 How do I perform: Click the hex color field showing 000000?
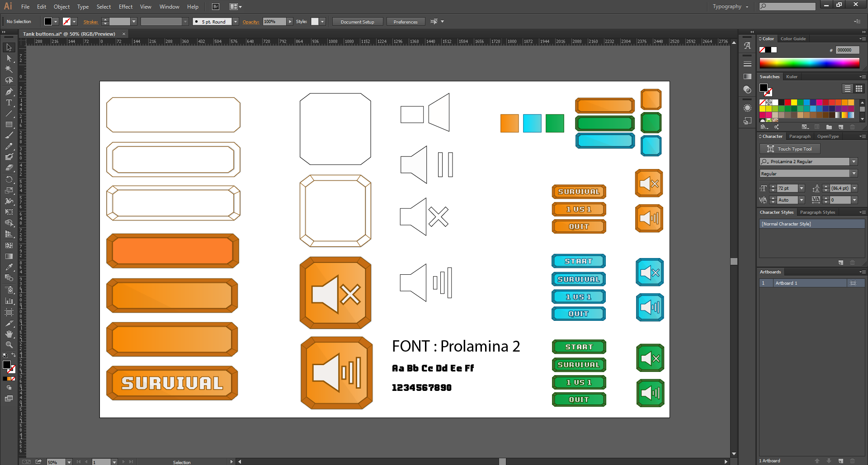[847, 50]
